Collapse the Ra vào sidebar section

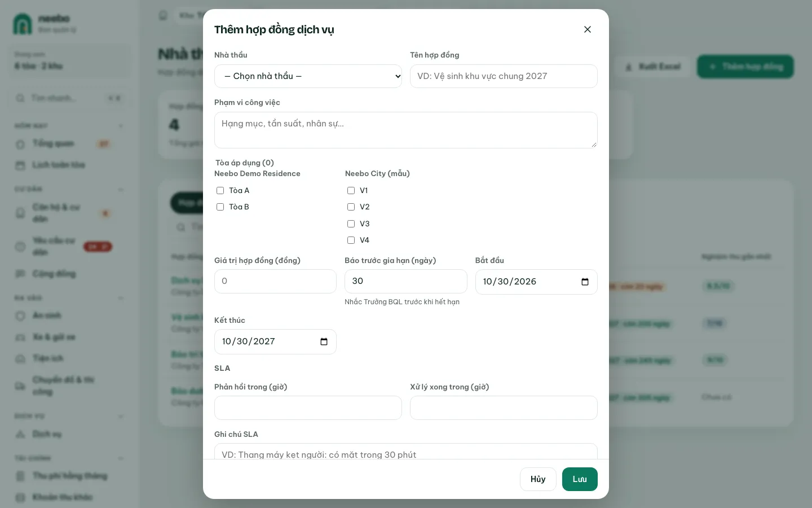(121, 298)
